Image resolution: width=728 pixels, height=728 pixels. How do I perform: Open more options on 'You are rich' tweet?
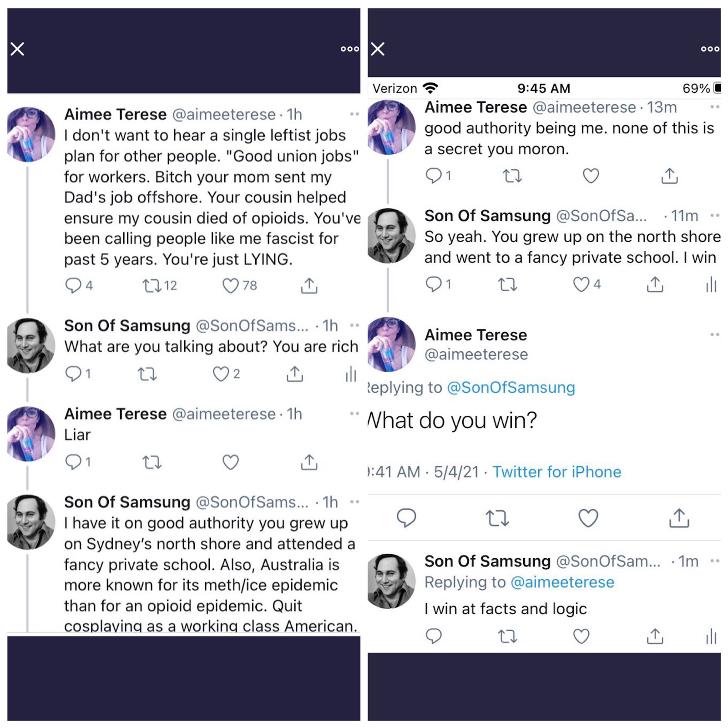coord(354,325)
